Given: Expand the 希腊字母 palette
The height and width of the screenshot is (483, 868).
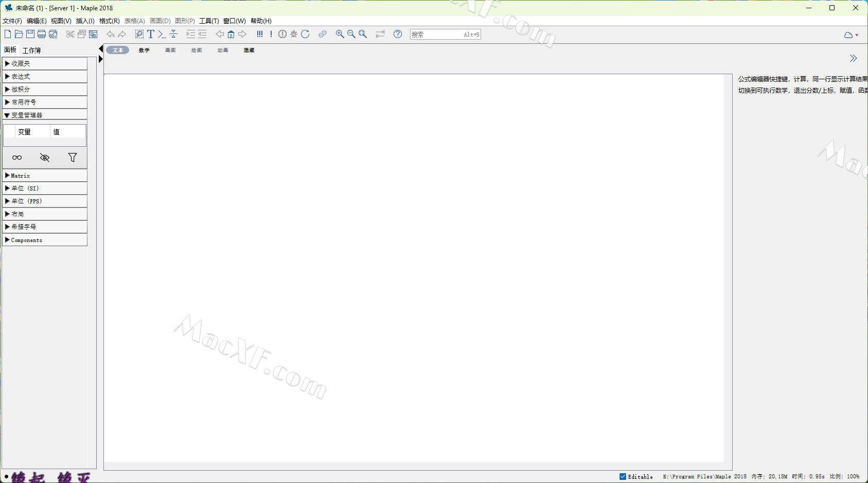Looking at the screenshot, I should tap(7, 227).
